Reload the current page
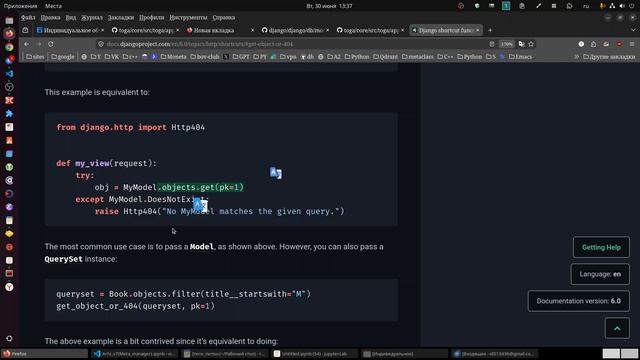The image size is (640, 360). pyautogui.click(x=51, y=44)
